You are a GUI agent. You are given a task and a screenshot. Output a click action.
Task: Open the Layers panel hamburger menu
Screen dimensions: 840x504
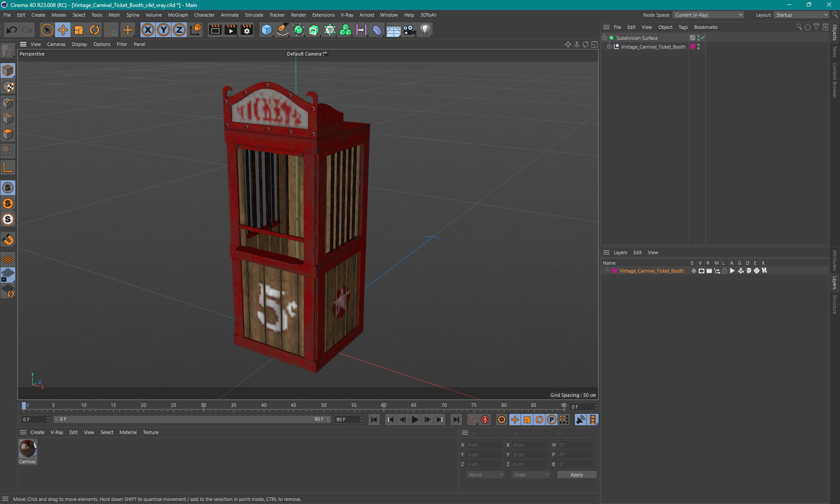(x=606, y=252)
